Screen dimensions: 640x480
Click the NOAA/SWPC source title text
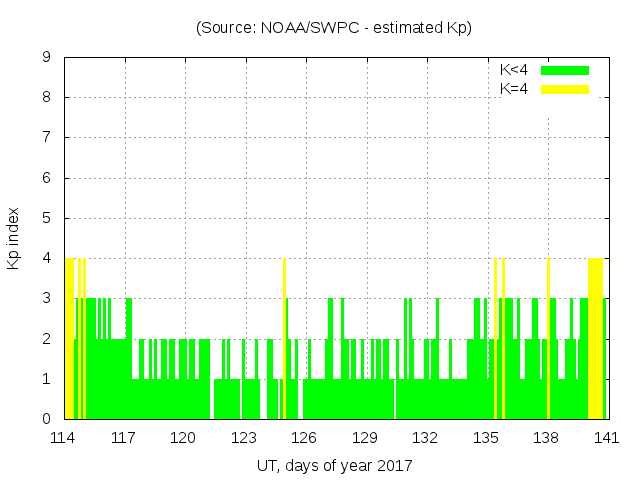333,28
